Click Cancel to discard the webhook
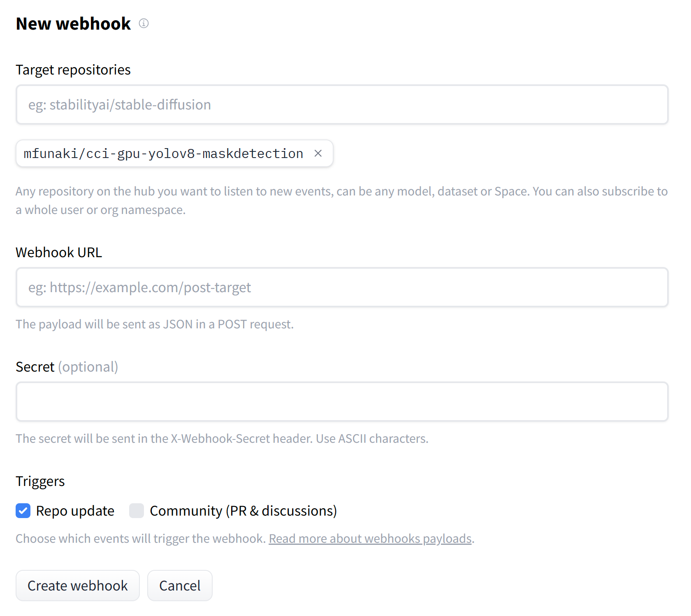Screen dimensions: 691x616 [179, 585]
